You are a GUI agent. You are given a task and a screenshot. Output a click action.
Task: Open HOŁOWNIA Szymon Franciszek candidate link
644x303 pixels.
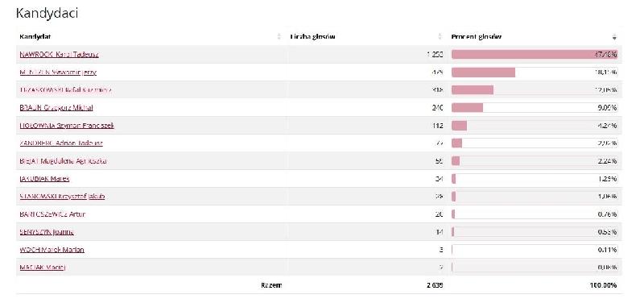pos(67,126)
